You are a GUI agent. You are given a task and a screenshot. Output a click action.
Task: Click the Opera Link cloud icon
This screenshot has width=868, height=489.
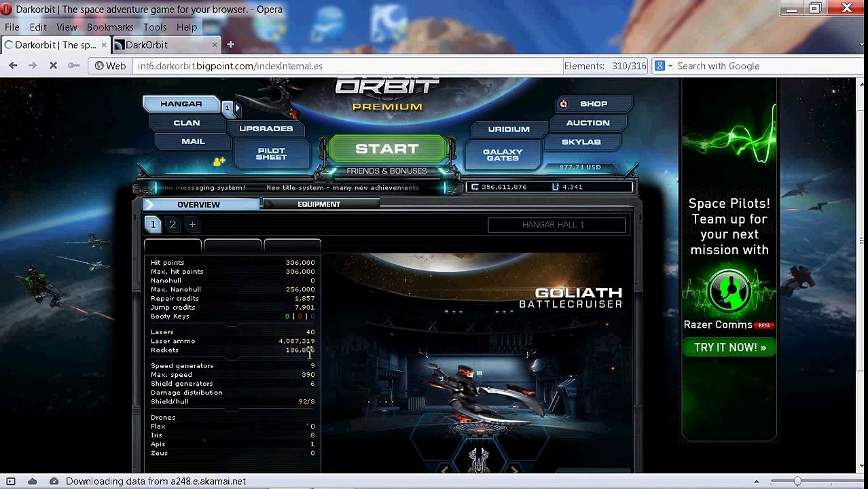click(x=32, y=482)
